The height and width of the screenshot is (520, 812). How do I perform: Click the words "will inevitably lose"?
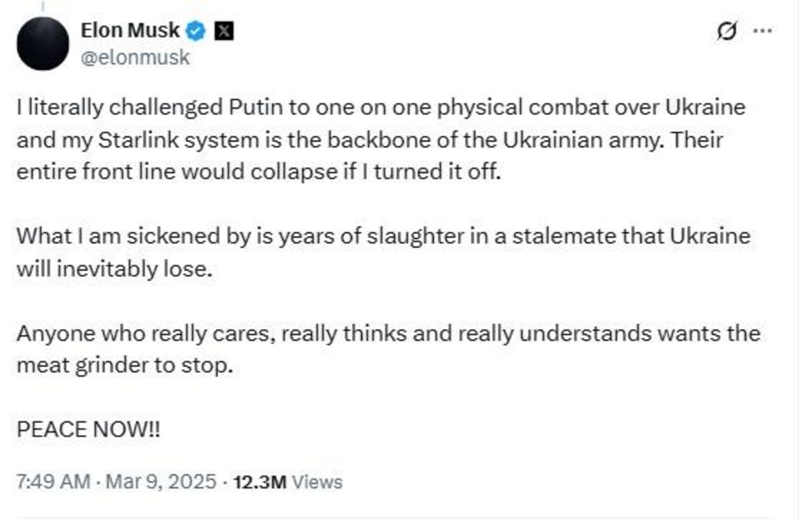click(116, 269)
